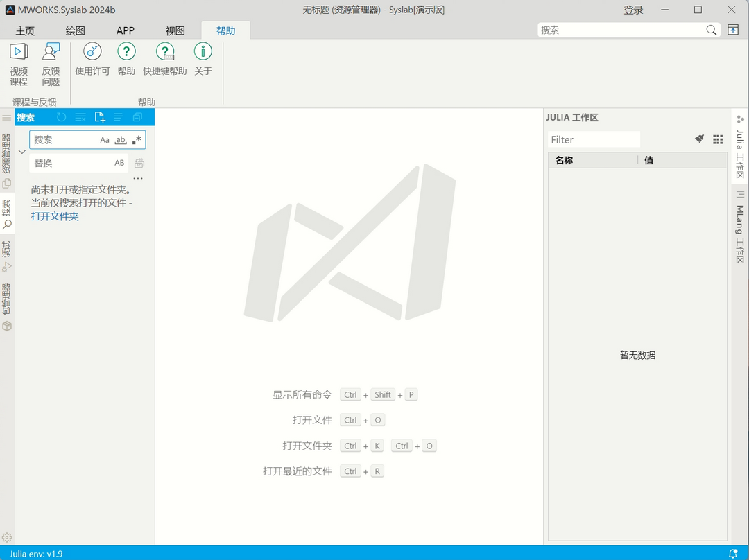Click the 打开文件夹 link
749x560 pixels.
(55, 216)
